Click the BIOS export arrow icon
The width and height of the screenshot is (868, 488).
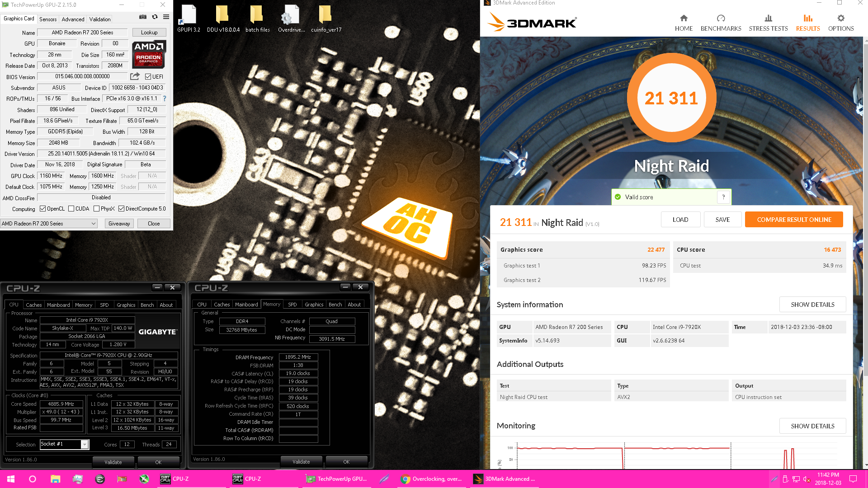click(135, 76)
